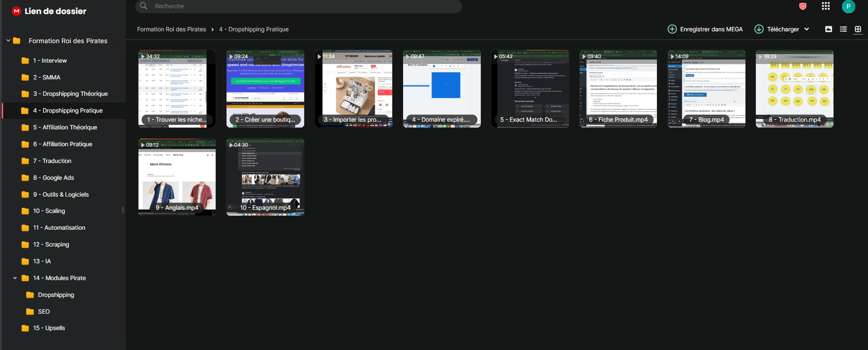Open video 7 - Blog.mp4

706,89
